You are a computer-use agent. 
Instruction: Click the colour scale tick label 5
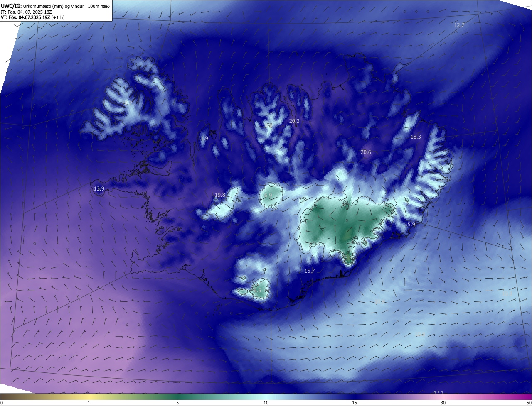click(177, 403)
